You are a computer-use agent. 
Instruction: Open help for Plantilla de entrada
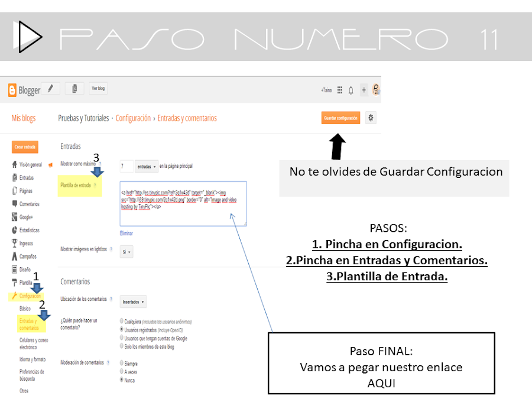[x=95, y=185]
